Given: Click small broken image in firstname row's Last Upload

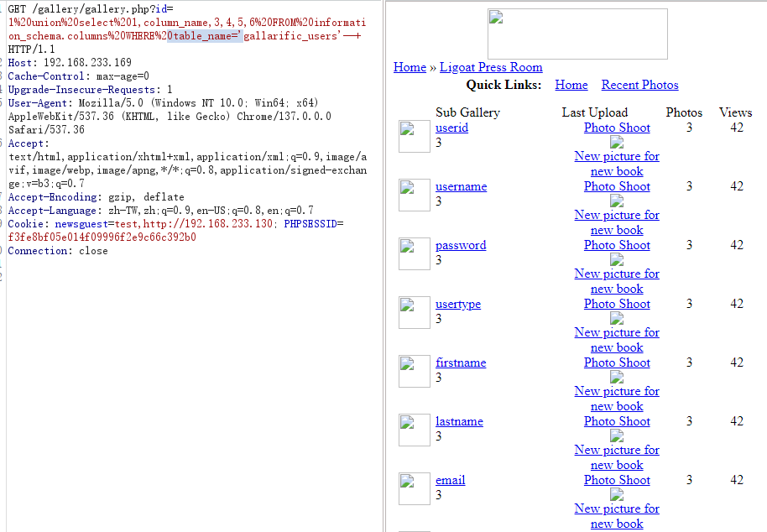Looking at the screenshot, I should point(616,377).
